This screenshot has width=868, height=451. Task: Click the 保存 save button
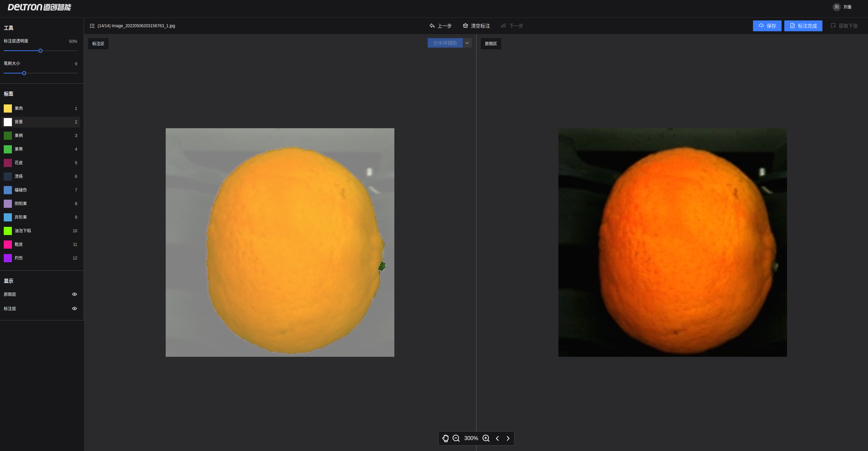point(767,26)
